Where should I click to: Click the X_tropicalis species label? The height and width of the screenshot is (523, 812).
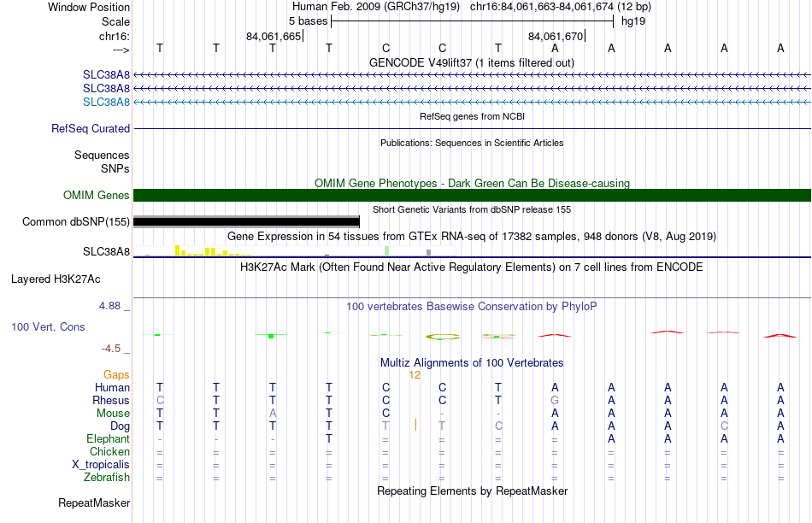[x=101, y=465]
